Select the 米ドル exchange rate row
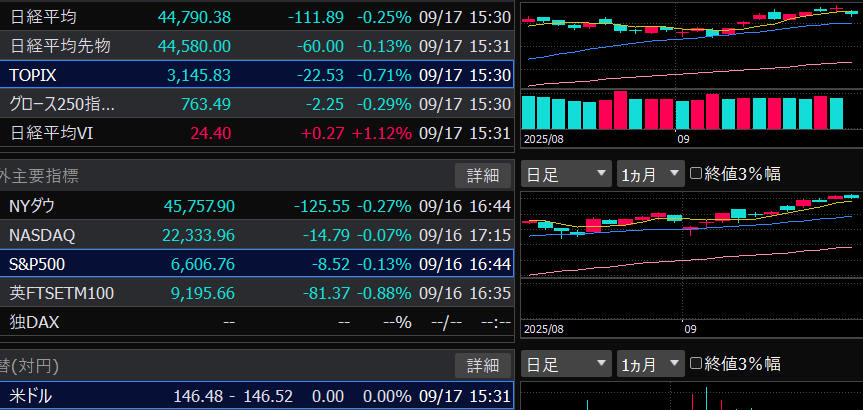The height and width of the screenshot is (410, 863). pyautogui.click(x=256, y=396)
